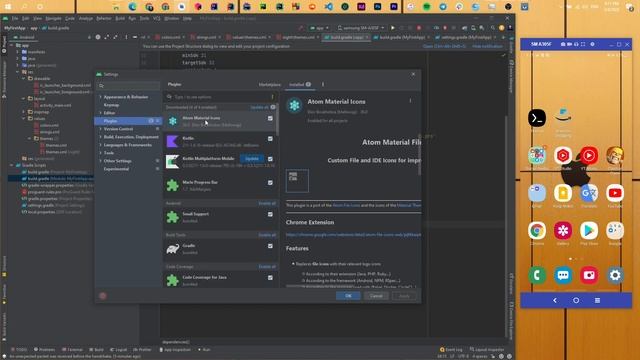Screen dimensions: 640x360
Task: Open Google Translate app on phone
Action: tap(589, 193)
